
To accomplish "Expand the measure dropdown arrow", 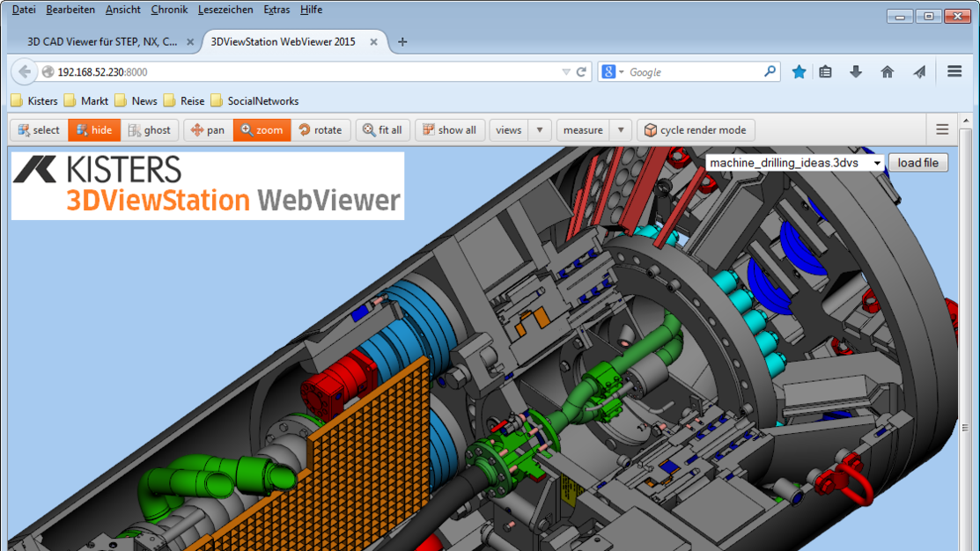I will pos(621,130).
